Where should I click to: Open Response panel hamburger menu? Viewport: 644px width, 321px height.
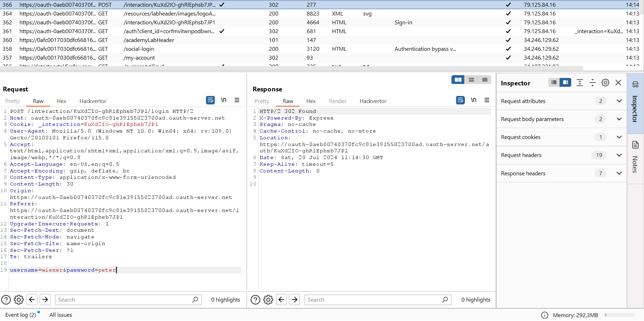click(487, 100)
